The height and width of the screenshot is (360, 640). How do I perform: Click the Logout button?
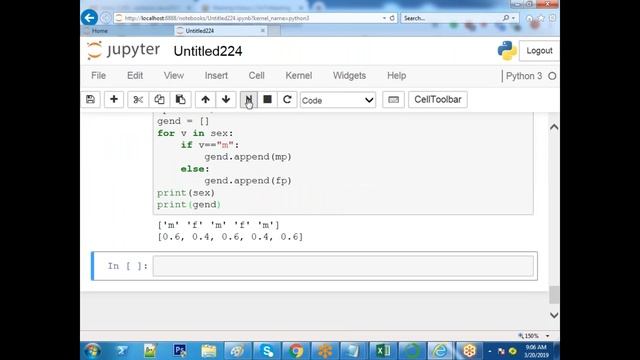[539, 51]
